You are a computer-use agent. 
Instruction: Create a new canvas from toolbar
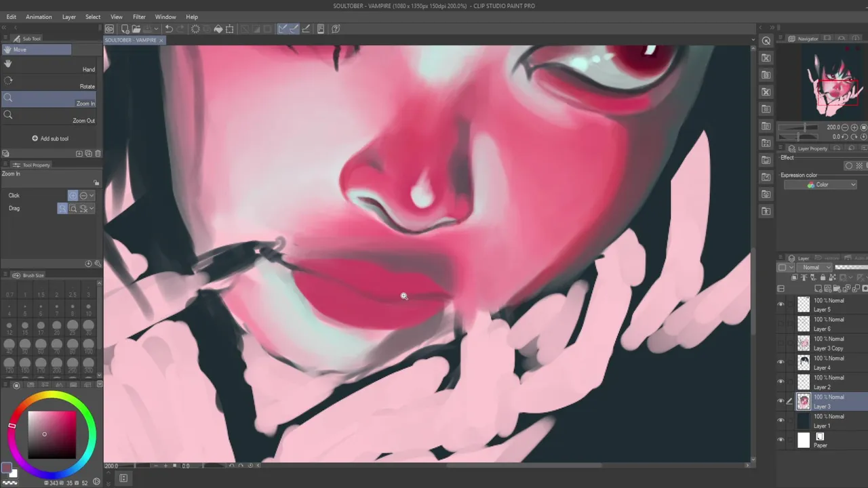(x=125, y=28)
